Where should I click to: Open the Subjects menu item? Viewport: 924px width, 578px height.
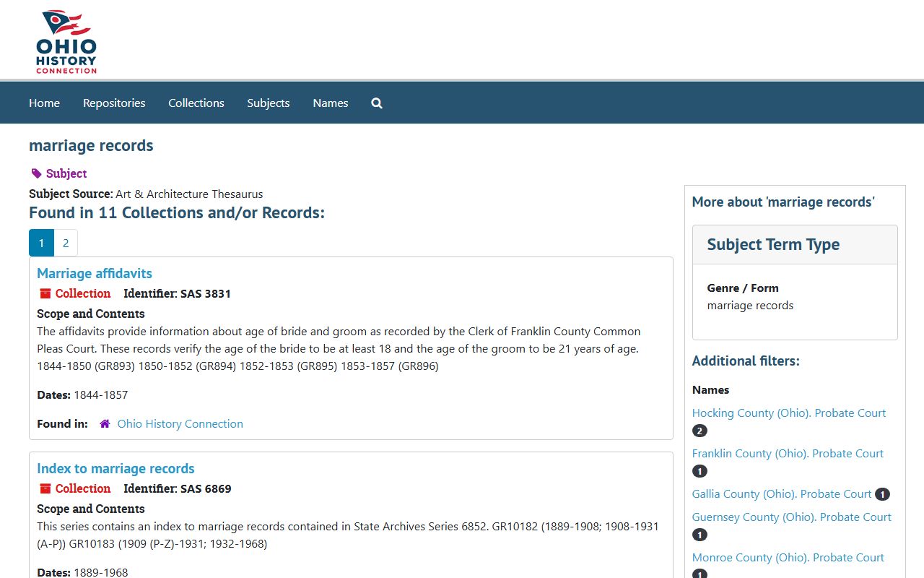click(x=269, y=103)
